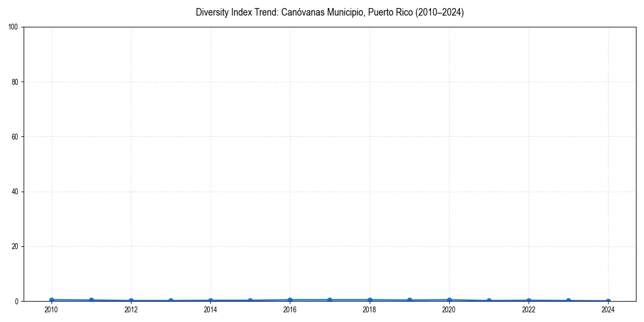This screenshot has width=644, height=322.
Task: Click the 2018 data point marker
Action: [x=369, y=299]
